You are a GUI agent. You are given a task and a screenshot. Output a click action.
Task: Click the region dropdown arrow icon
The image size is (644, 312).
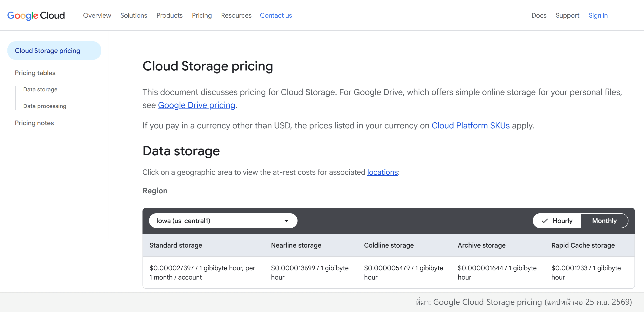[286, 221]
